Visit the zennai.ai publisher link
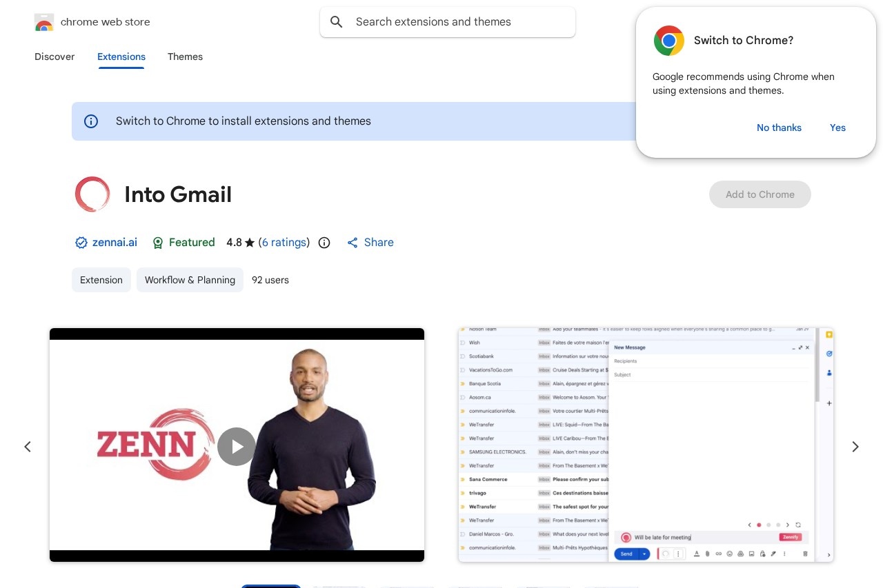The width and height of the screenshot is (883, 588). click(x=115, y=243)
